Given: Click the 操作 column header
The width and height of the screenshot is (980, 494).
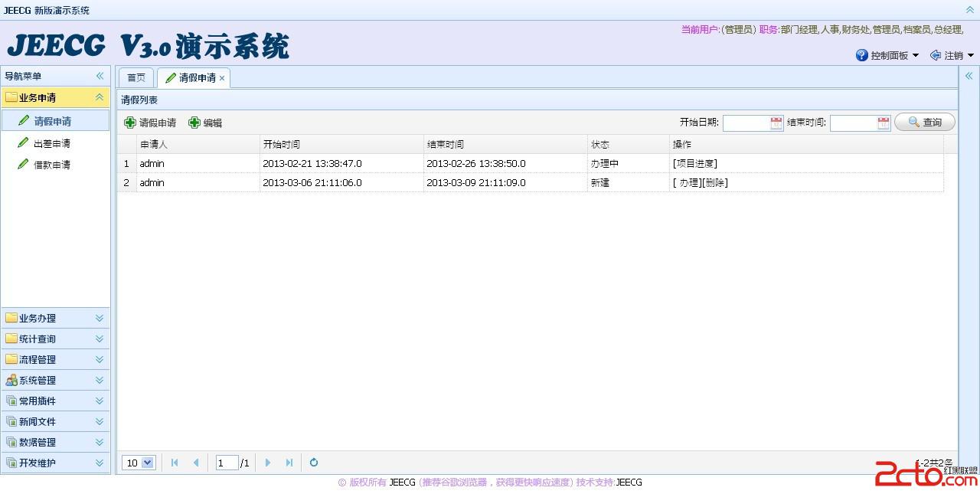Looking at the screenshot, I should (x=806, y=144).
